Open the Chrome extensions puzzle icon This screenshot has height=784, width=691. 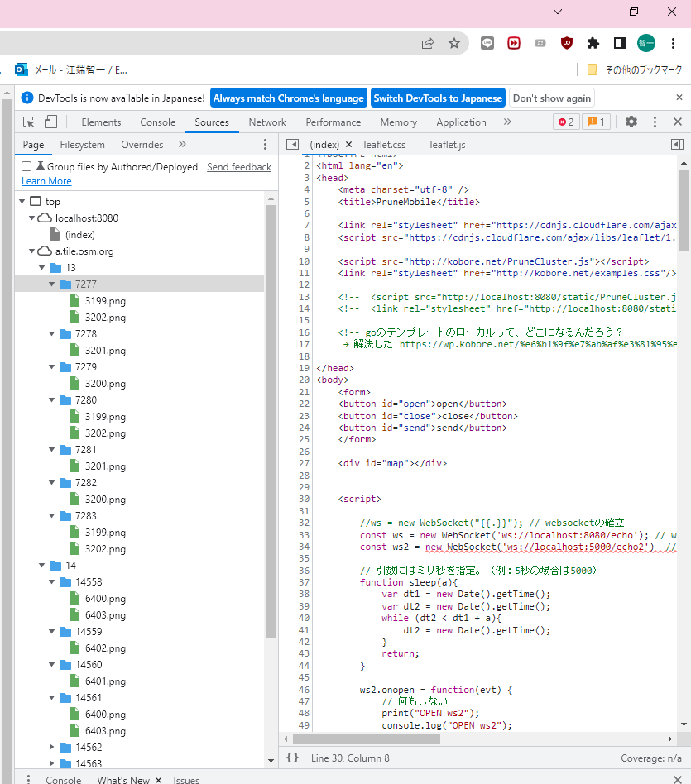click(x=593, y=43)
